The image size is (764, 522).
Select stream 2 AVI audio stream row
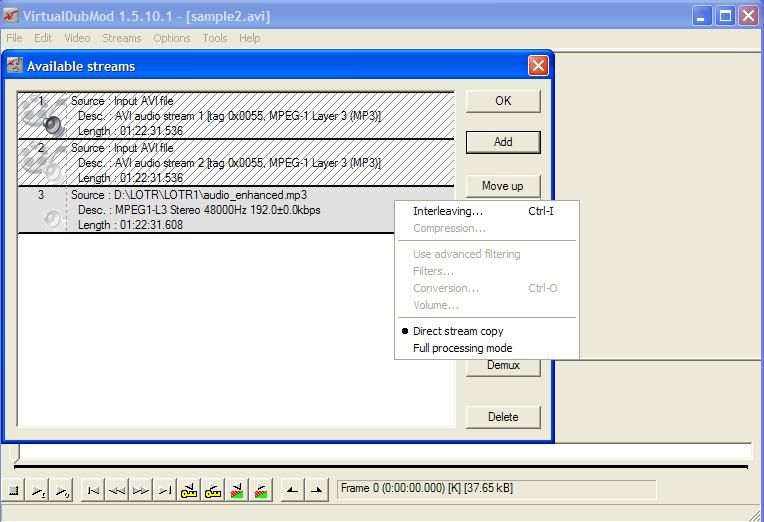pyautogui.click(x=236, y=162)
